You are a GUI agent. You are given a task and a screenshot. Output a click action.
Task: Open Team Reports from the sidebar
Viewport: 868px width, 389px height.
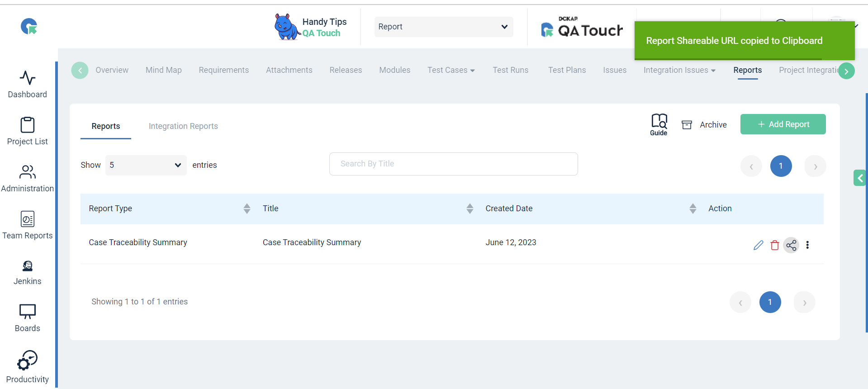pyautogui.click(x=28, y=225)
